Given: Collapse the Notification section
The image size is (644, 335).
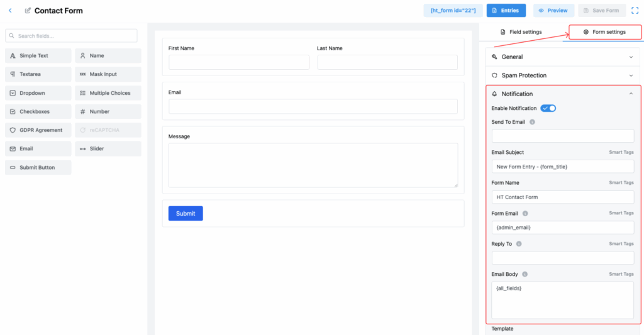Looking at the screenshot, I should pos(563,94).
